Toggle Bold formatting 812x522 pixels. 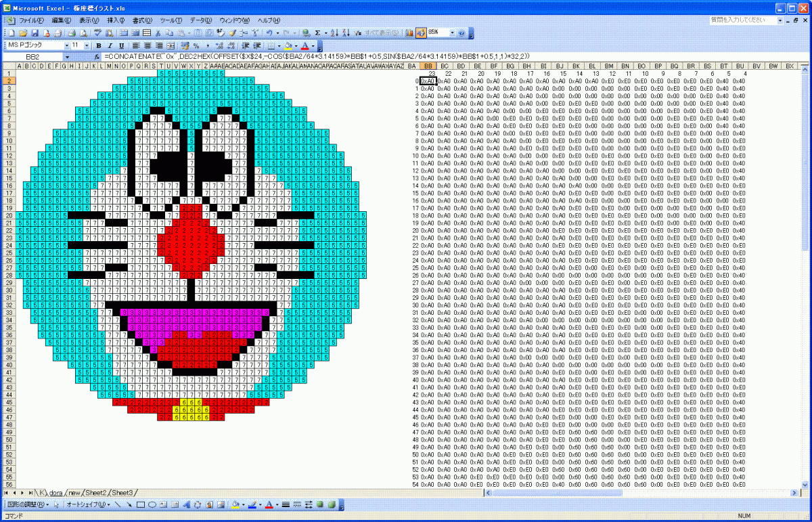pyautogui.click(x=99, y=45)
